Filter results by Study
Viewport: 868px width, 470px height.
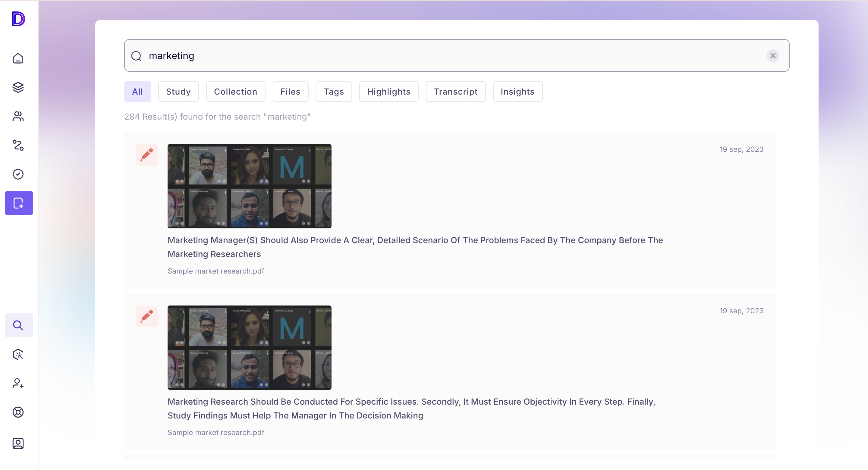click(178, 91)
